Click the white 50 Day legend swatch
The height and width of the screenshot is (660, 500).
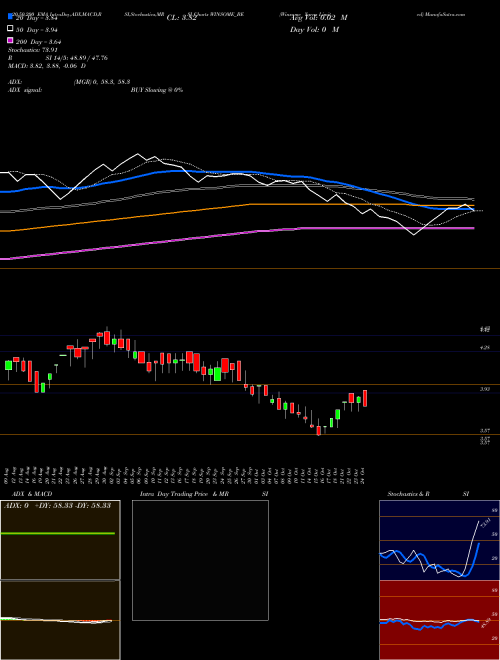point(11,29)
